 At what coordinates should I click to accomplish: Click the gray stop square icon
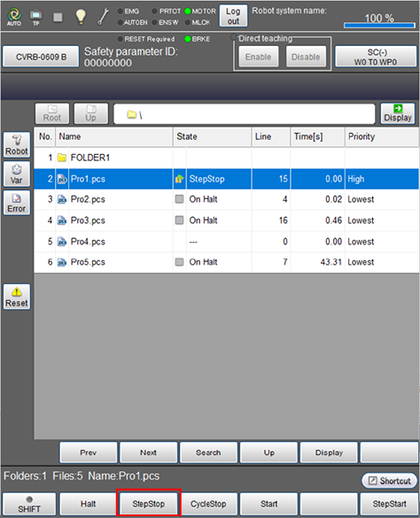pos(58,17)
